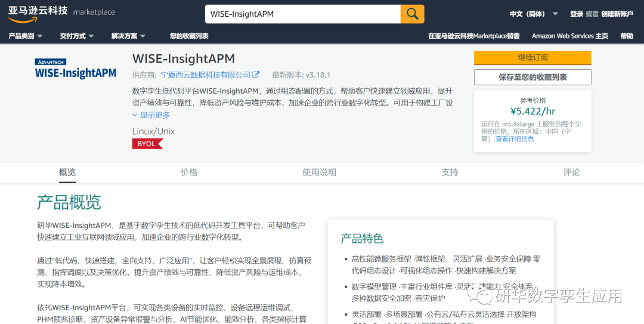Image resolution: width=644 pixels, height=324 pixels.
Task: Open the 中文(简体) language dropdown
Action: [x=534, y=14]
